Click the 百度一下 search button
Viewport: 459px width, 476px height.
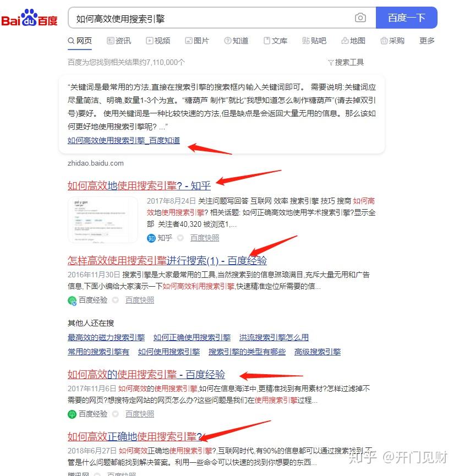pos(407,18)
